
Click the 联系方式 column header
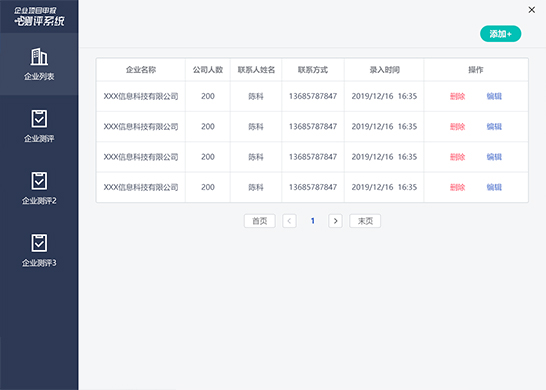pyautogui.click(x=313, y=70)
